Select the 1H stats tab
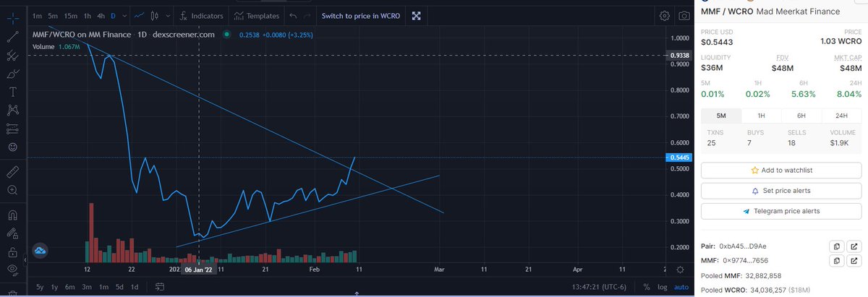This screenshot has width=868, height=297. [762, 116]
